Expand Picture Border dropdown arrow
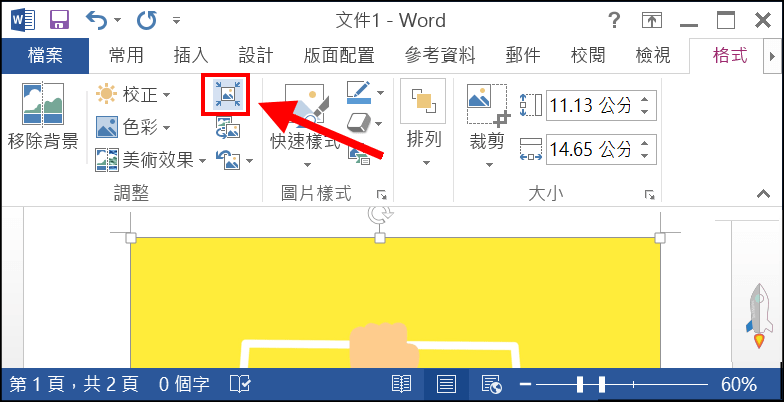Screen dimensions: 784x402 tap(380, 93)
